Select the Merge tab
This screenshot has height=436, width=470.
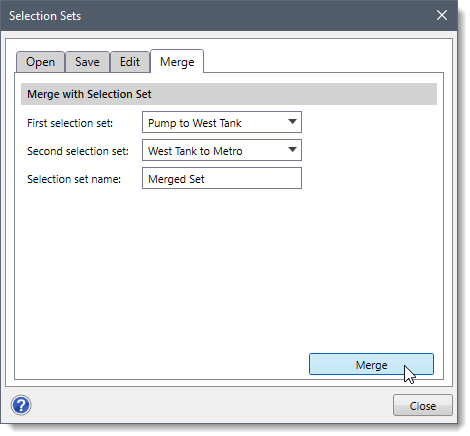177,62
